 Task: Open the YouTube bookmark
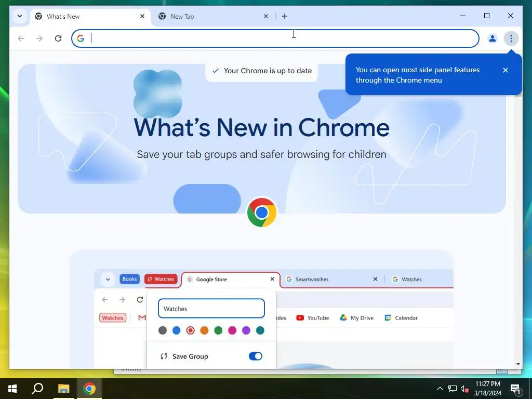click(x=312, y=318)
